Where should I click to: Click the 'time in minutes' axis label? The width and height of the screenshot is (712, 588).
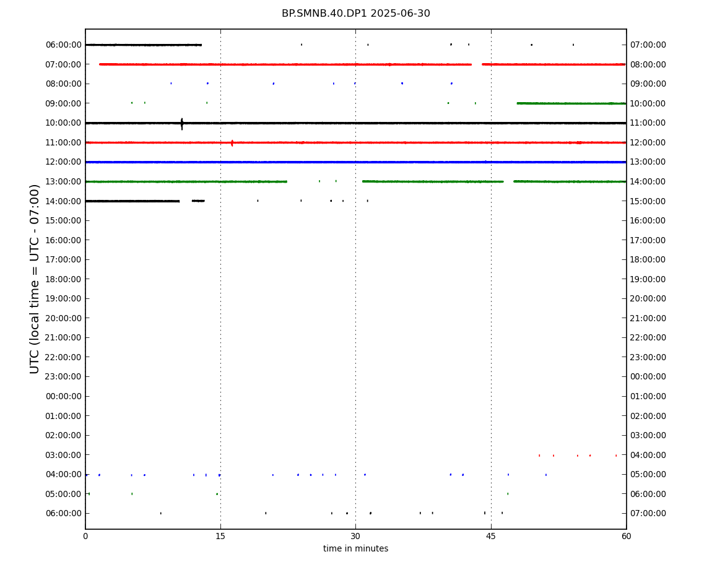pyautogui.click(x=355, y=548)
